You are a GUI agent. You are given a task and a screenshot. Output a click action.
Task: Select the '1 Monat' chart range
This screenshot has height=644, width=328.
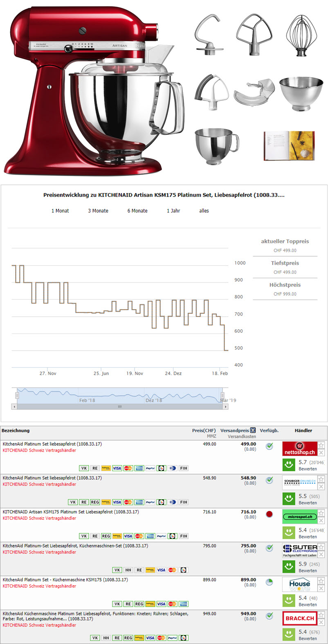tap(60, 211)
